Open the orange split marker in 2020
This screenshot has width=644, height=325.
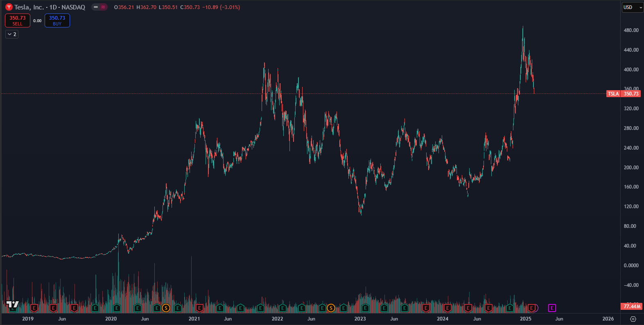coord(166,308)
